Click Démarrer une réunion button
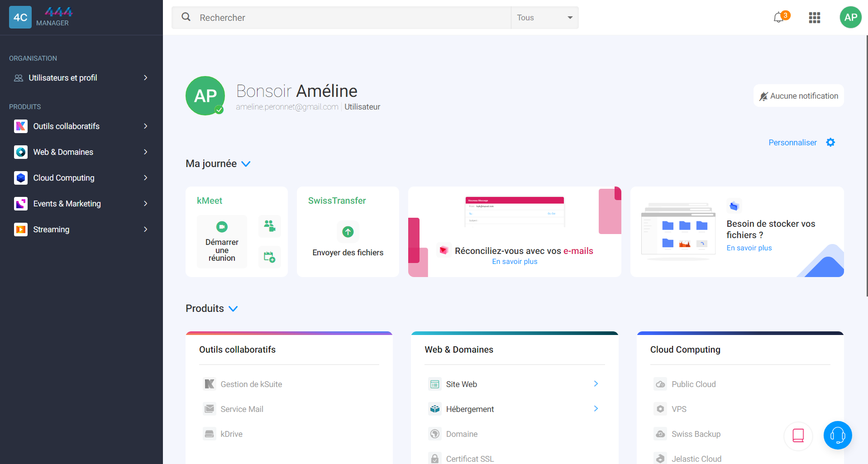Screen dimensions: 868x464 click(222, 242)
